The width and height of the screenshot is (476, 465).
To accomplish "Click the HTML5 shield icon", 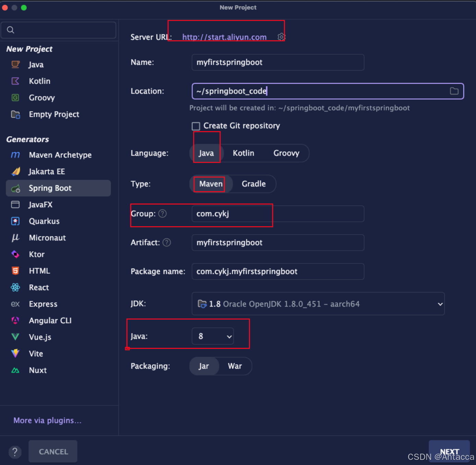I will pos(15,271).
